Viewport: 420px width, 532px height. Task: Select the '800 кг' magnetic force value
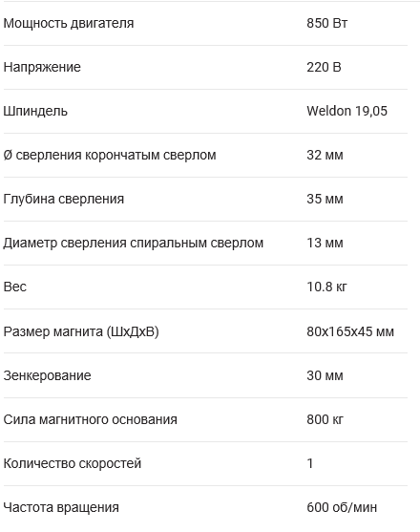[325, 419]
